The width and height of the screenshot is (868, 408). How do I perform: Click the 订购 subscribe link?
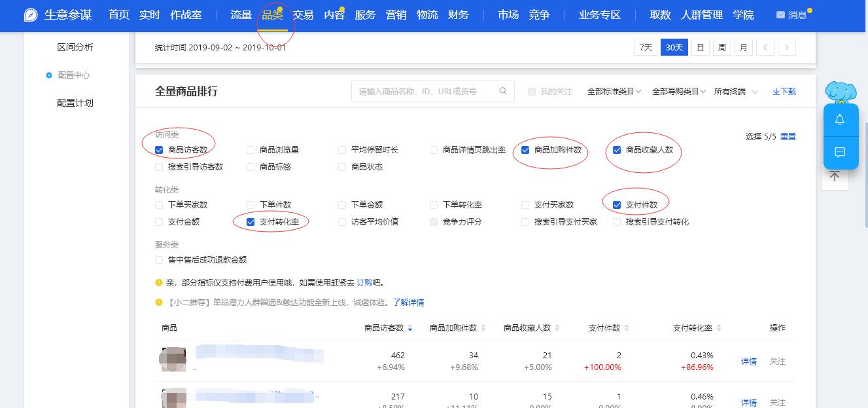click(x=364, y=283)
